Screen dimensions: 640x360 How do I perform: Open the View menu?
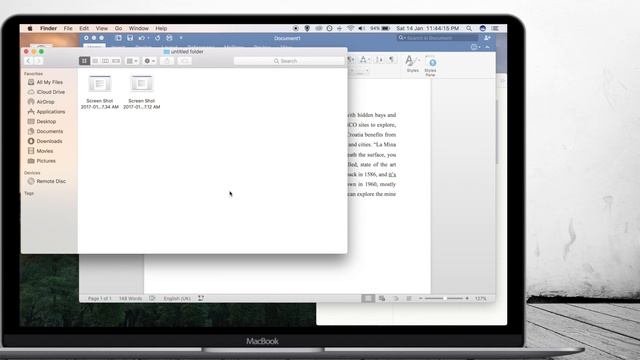pyautogui.click(x=102, y=28)
